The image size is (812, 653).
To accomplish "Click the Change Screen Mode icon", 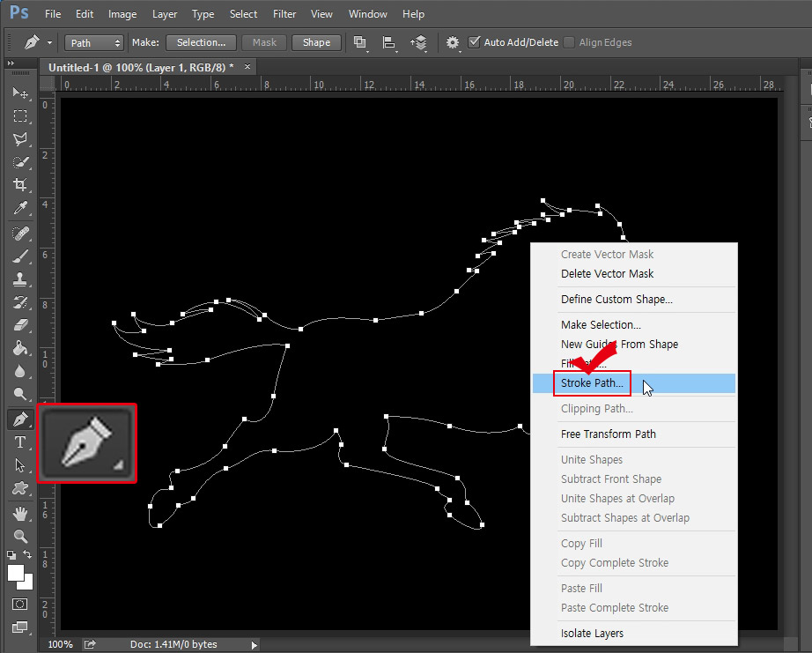I will click(20, 627).
